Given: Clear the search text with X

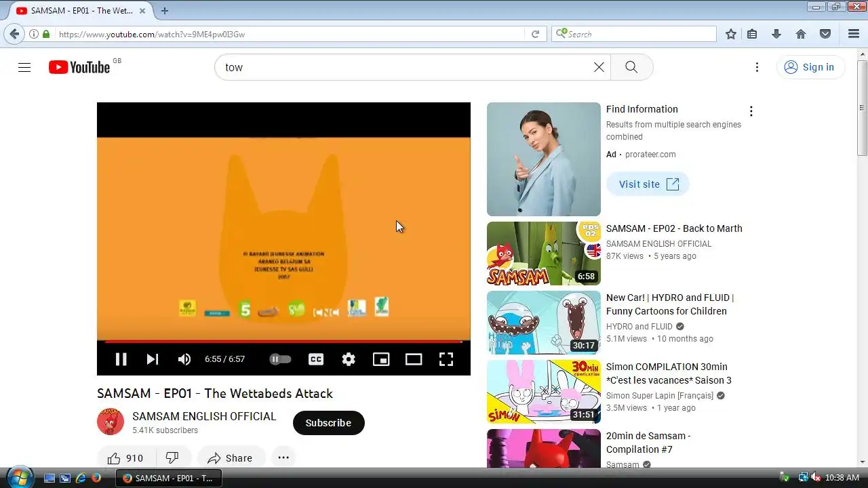Looking at the screenshot, I should [x=599, y=67].
